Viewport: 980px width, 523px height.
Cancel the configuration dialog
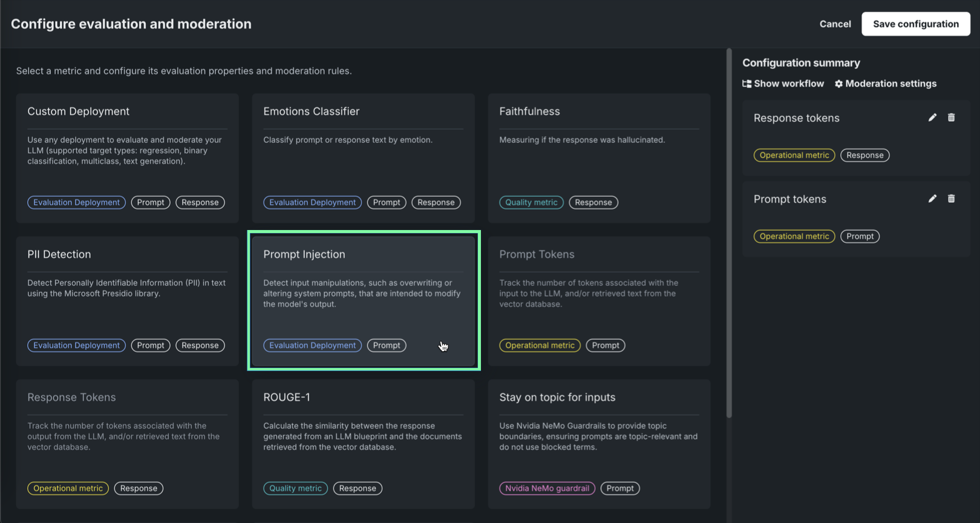click(x=835, y=24)
